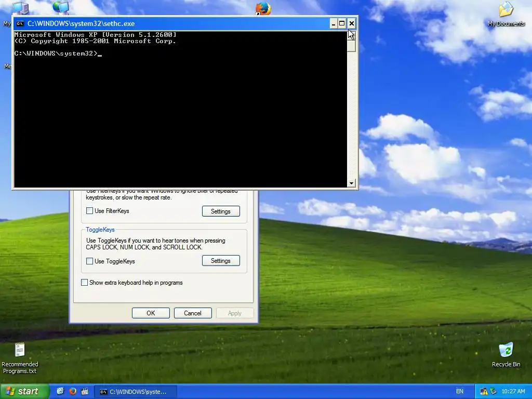This screenshot has width=532, height=399.
Task: Open ToggleKeys Settings button
Action: 221,261
